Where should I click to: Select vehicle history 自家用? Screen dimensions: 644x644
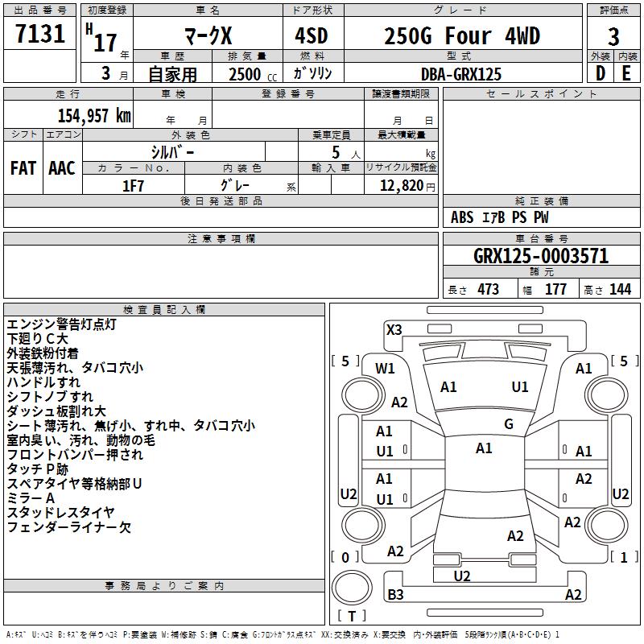click(x=172, y=74)
